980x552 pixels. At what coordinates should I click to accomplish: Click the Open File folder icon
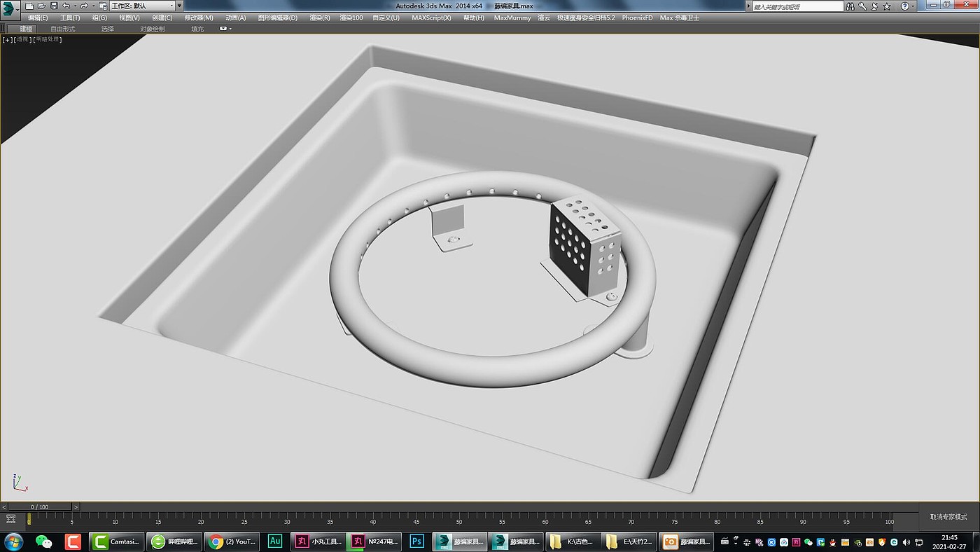[x=41, y=6]
